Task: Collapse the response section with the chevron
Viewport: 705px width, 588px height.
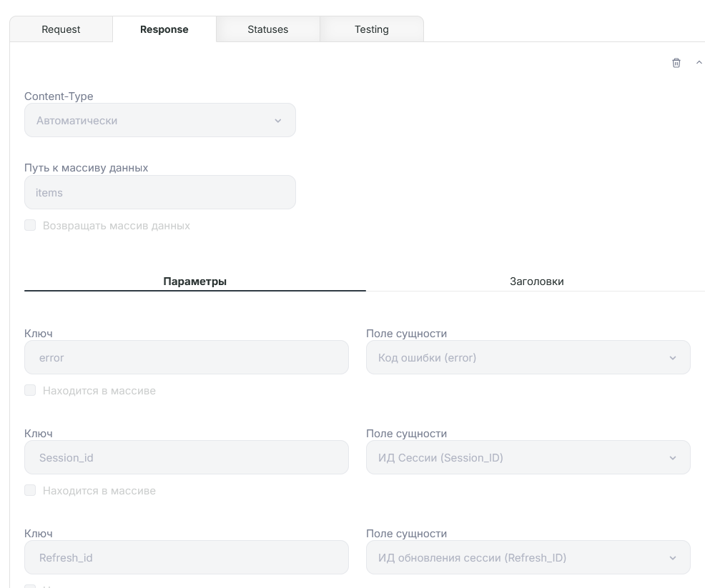Action: [x=699, y=62]
